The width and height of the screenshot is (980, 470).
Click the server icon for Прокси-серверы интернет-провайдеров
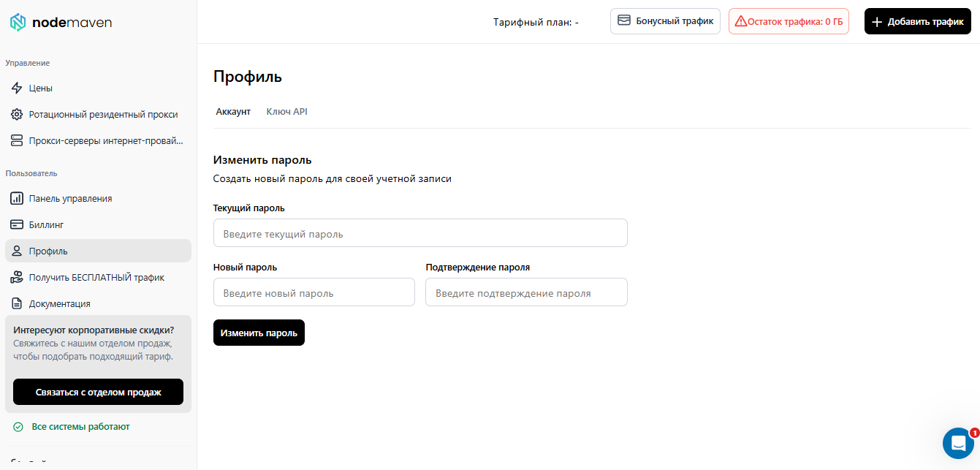pos(17,141)
